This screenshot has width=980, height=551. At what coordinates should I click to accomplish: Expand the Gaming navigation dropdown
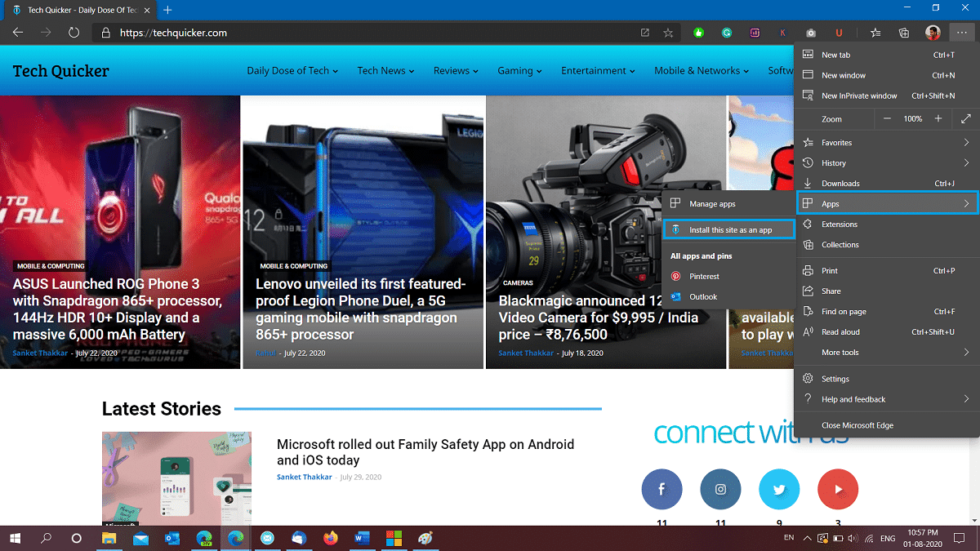pyautogui.click(x=519, y=71)
